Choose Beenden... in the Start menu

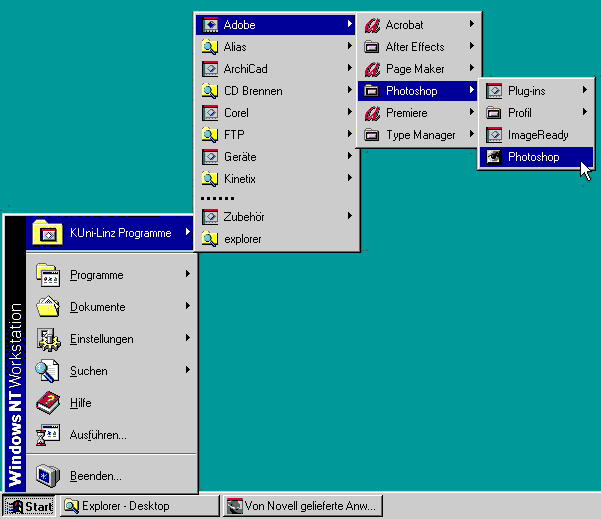pyautogui.click(x=112, y=476)
